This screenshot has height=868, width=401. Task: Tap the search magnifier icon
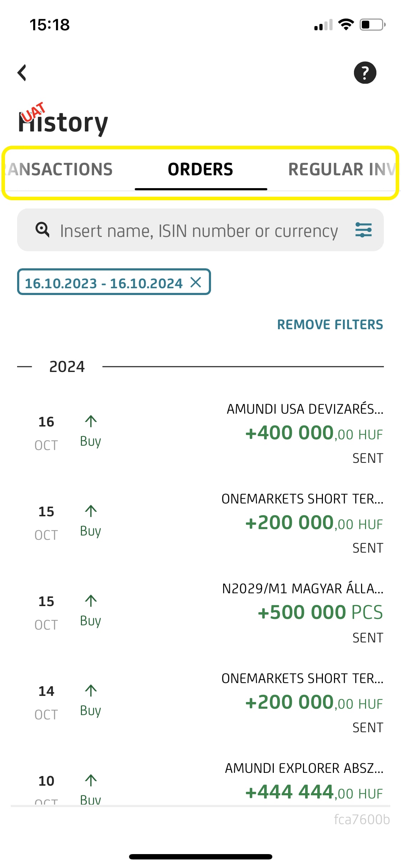click(x=42, y=230)
